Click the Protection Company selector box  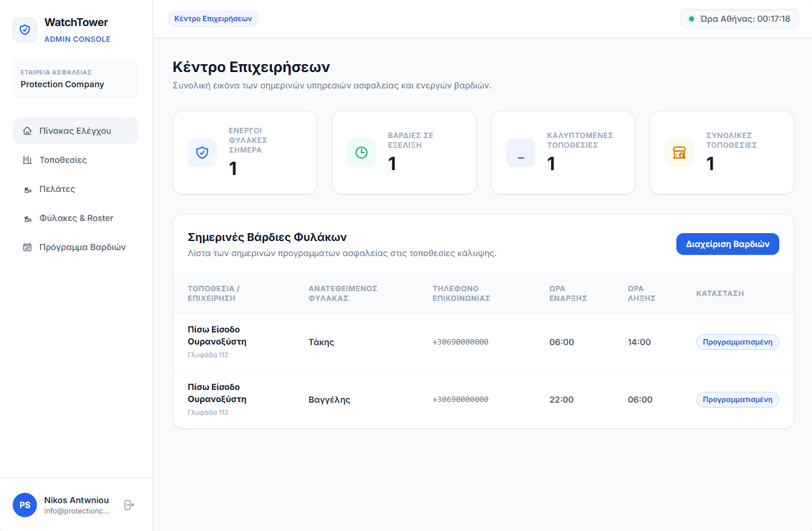(x=75, y=79)
